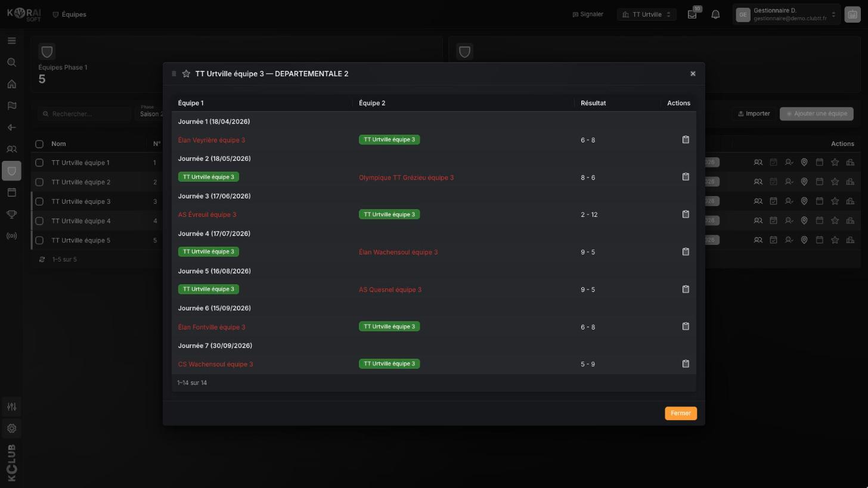Open gear settings icon in sidebar

click(x=11, y=428)
